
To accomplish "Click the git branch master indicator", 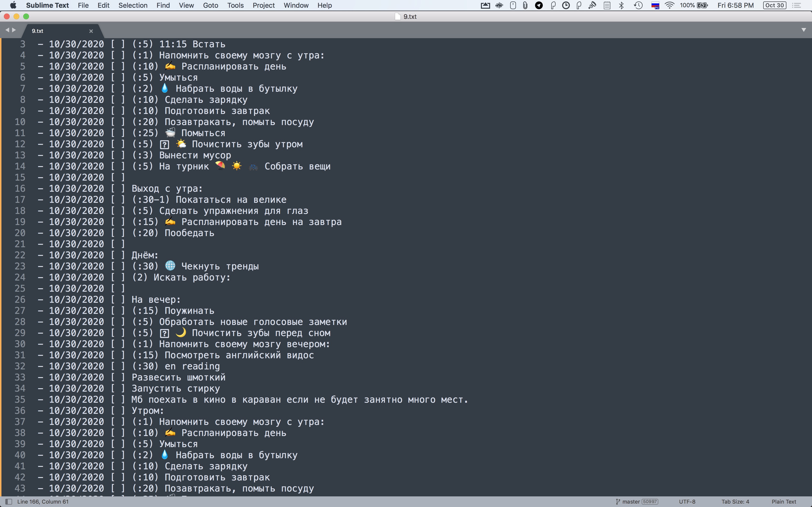I will coord(631,502).
